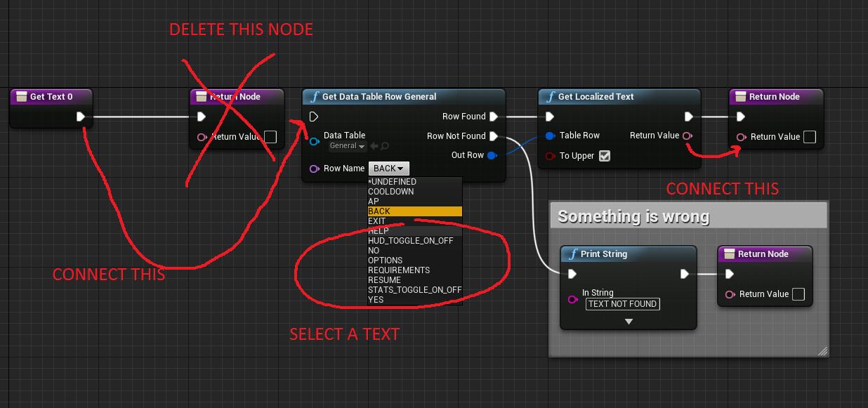Select header of Return Node after Print String
Viewport: 868px width, 408px height.
tap(765, 254)
